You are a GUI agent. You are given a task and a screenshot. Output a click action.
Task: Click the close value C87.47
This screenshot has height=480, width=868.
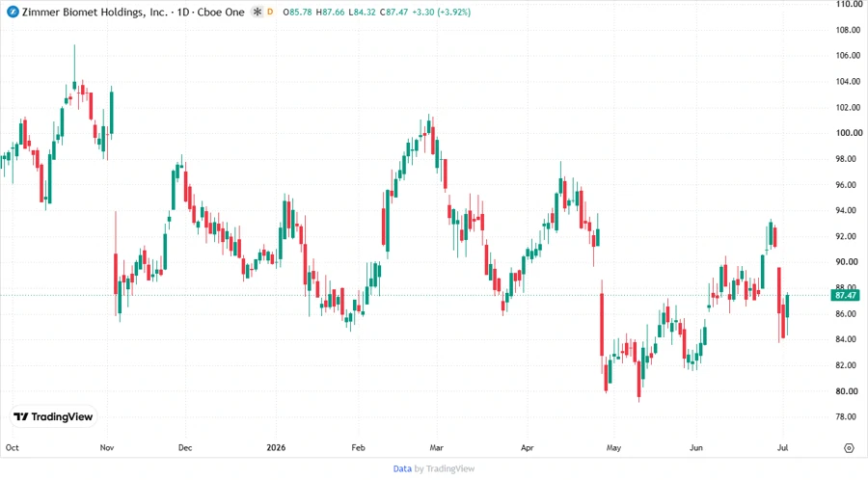393,12
